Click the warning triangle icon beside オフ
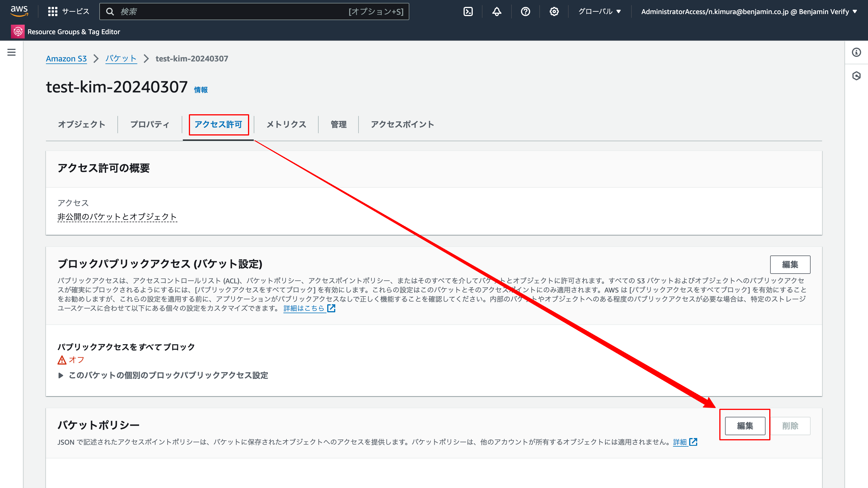Viewport: 868px width, 488px height. 62,360
